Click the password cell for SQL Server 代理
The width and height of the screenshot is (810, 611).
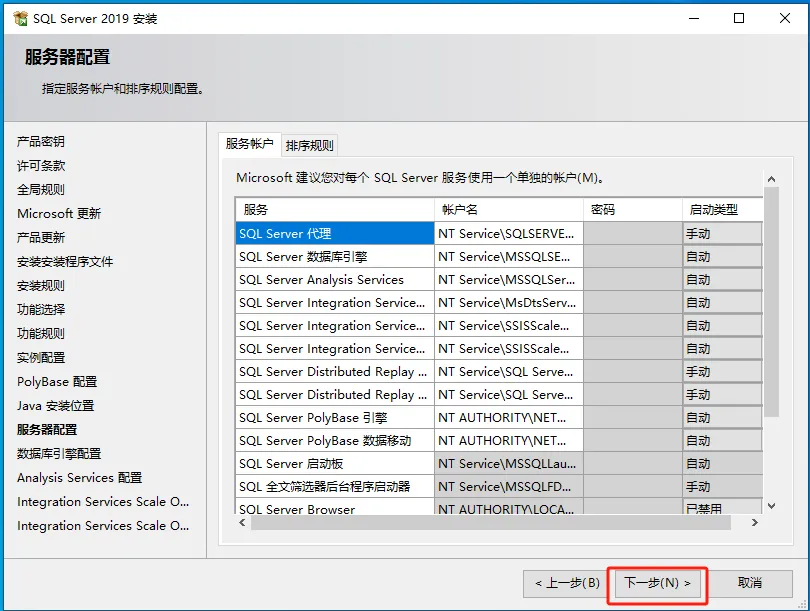pyautogui.click(x=633, y=234)
